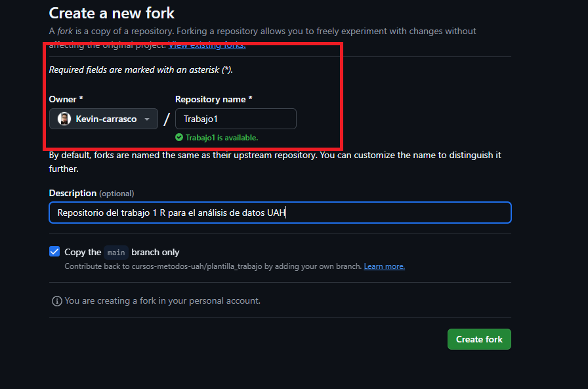Click the "Description (optional)" label
588x389 pixels.
[91, 194]
